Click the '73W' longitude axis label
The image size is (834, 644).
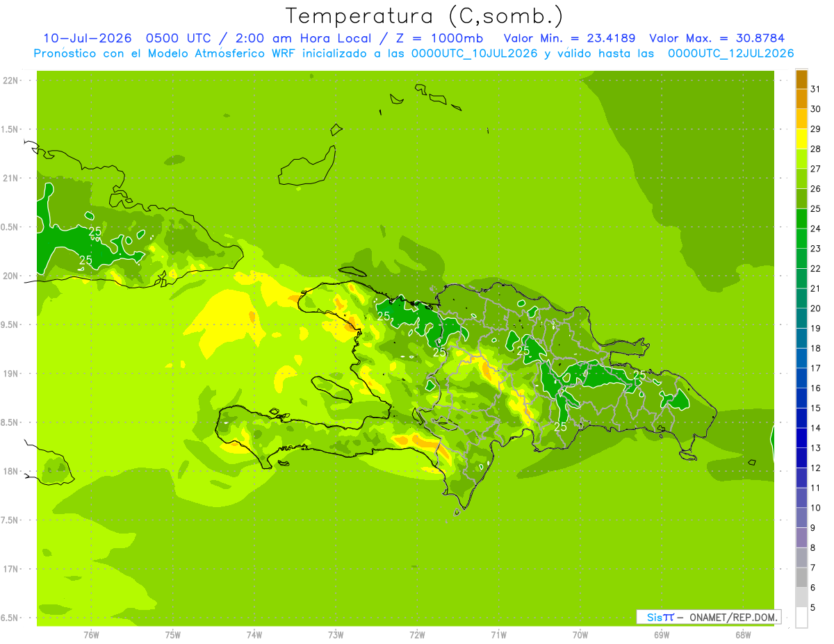point(336,634)
